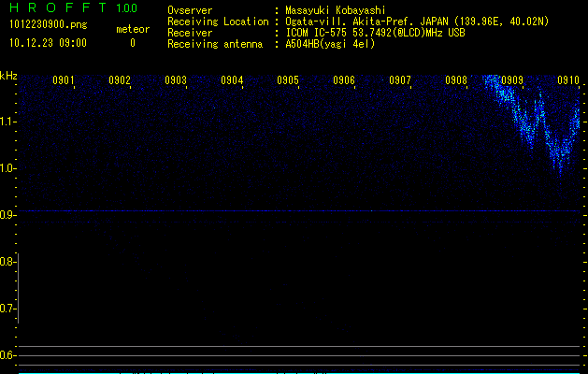The image size is (588, 374).
Task: Click the Receiving antenna label
Action: click(215, 44)
